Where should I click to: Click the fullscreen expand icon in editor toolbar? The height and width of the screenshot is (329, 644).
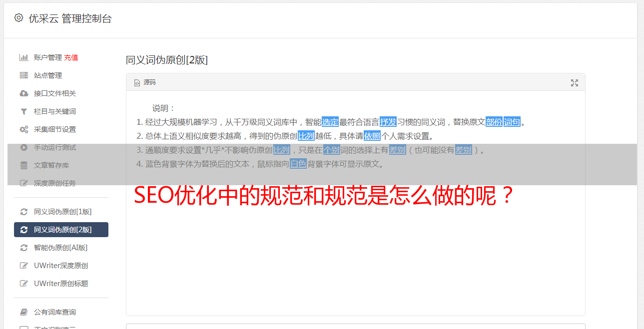tap(575, 83)
